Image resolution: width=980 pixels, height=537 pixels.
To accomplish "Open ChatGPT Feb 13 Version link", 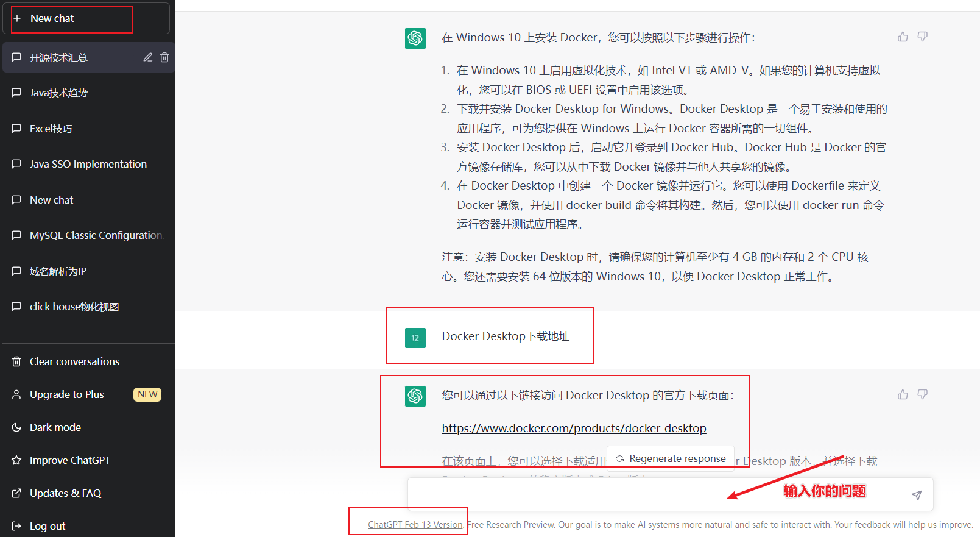I will pyautogui.click(x=415, y=525).
